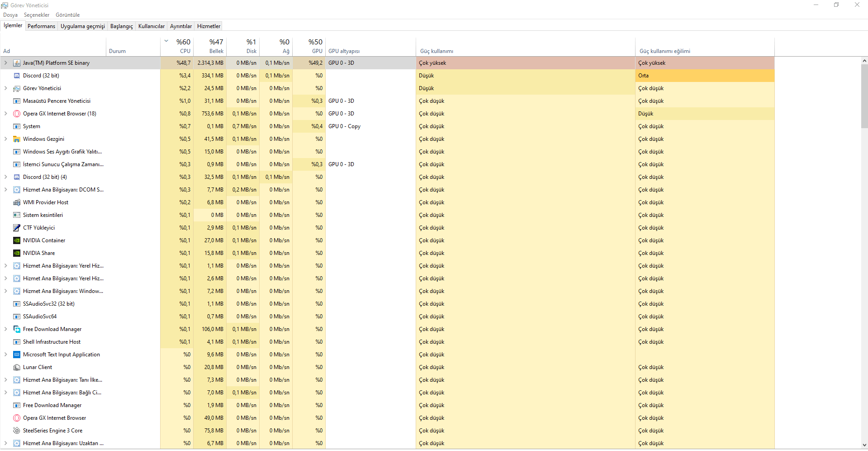Image resolution: width=868 pixels, height=451 pixels.
Task: Open the Dosya menu
Action: [10, 15]
